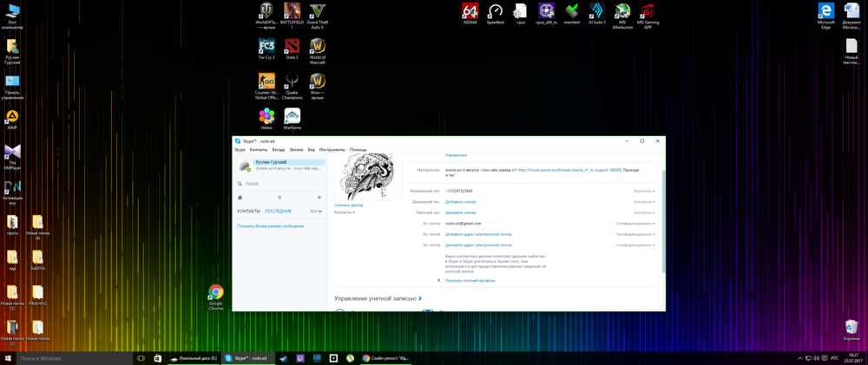
Task: Open Google Chrome desktop shortcut
Action: point(215,293)
